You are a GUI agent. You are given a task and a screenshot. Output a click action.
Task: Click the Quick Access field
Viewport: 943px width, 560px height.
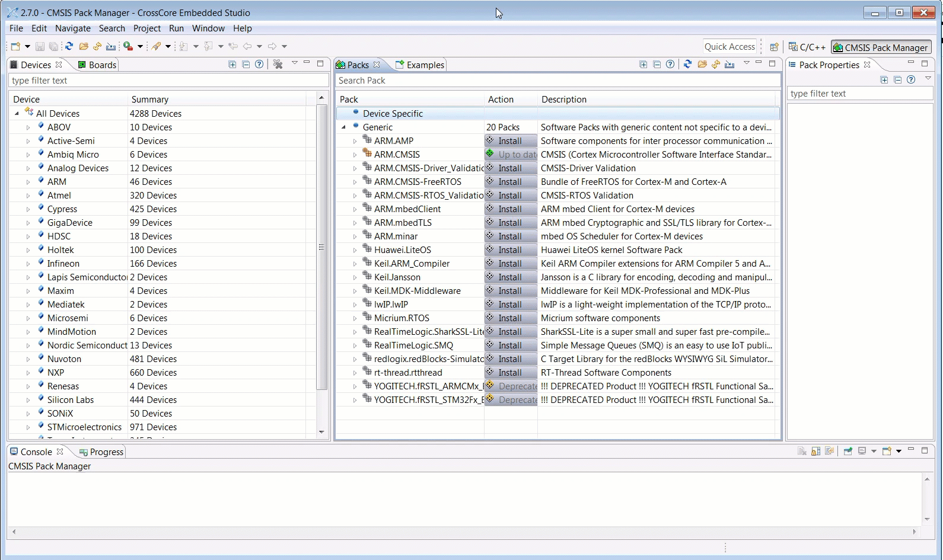[x=729, y=47]
